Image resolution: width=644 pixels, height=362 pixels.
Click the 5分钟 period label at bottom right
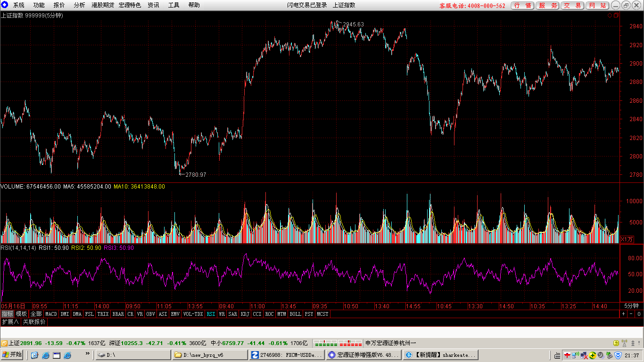(x=631, y=305)
